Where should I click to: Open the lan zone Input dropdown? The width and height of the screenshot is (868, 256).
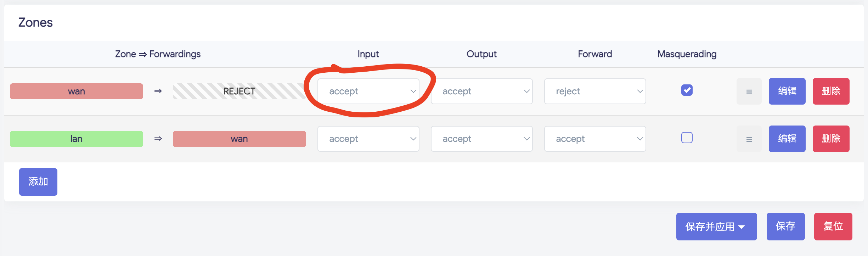368,139
